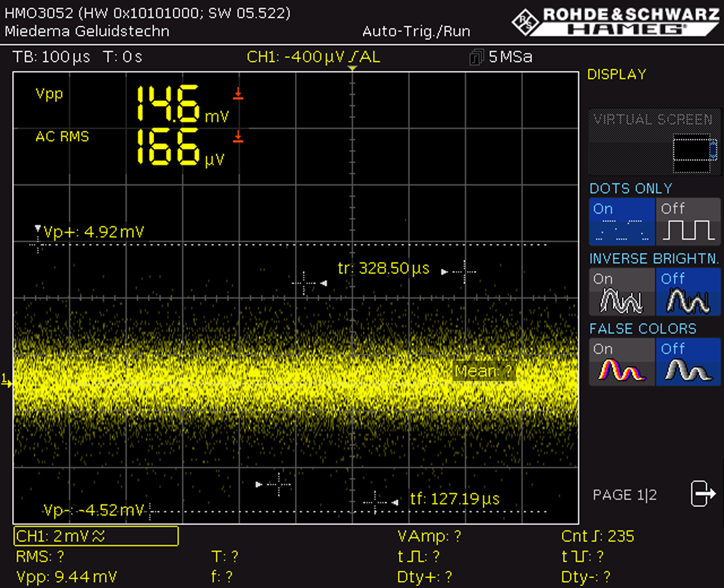The height and width of the screenshot is (588, 724).
Task: Click the 'VAmp: ?' measurement
Action: [x=429, y=536]
